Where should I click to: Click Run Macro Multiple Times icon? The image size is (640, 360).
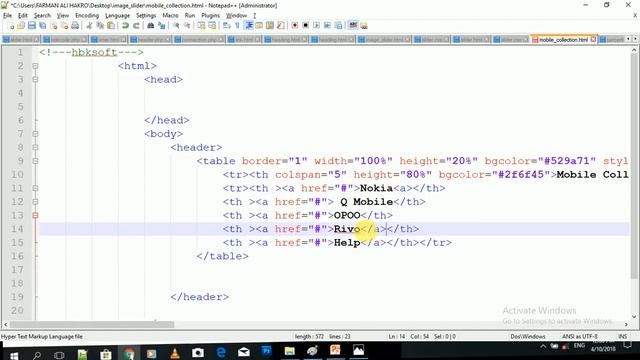click(327, 26)
